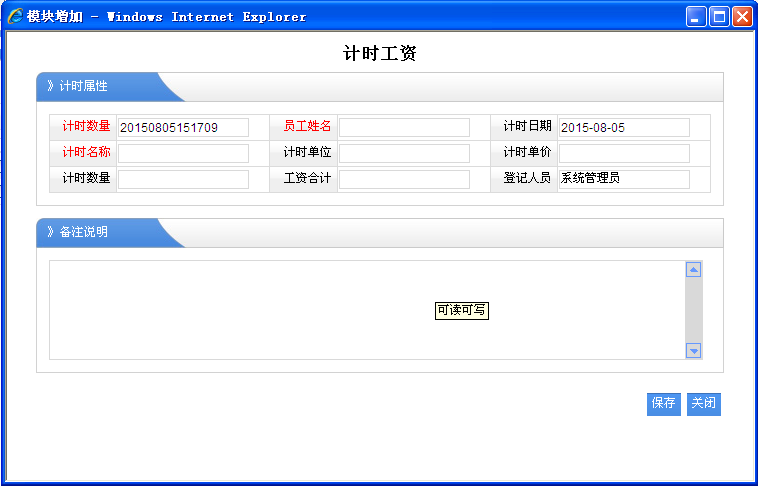Click the 计时日期 field showing 2015-08-05
The image size is (758, 486).
click(x=624, y=127)
